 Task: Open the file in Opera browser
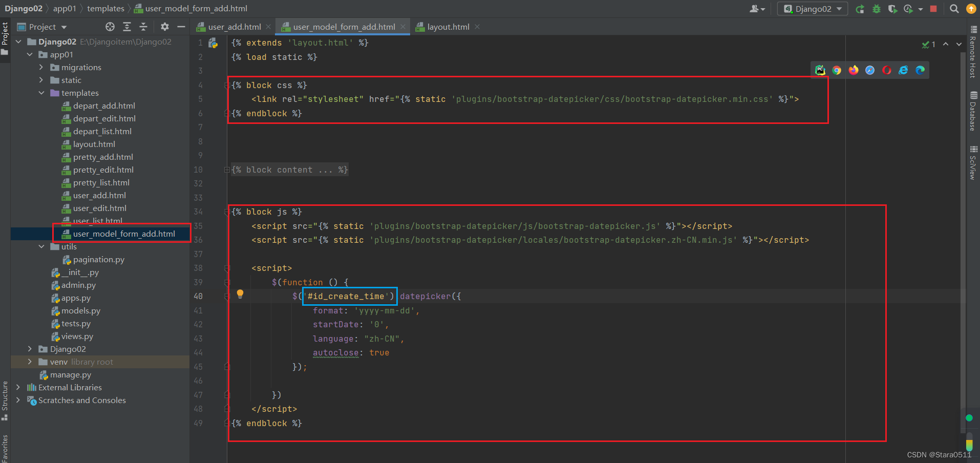click(x=887, y=70)
